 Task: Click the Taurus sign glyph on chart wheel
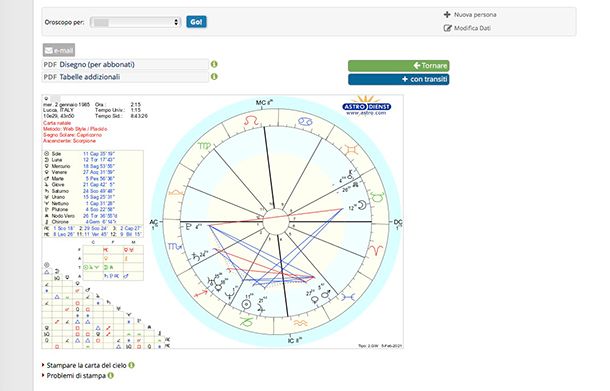(377, 196)
